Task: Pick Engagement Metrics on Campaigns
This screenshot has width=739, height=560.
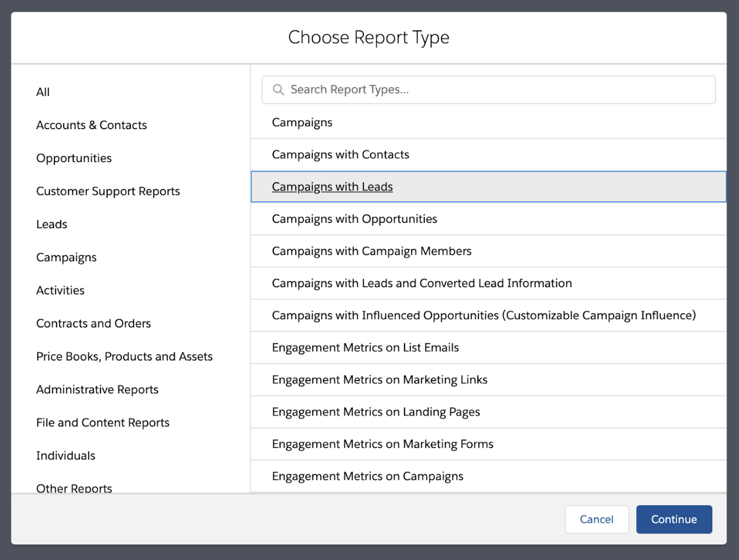Action: [489, 476]
